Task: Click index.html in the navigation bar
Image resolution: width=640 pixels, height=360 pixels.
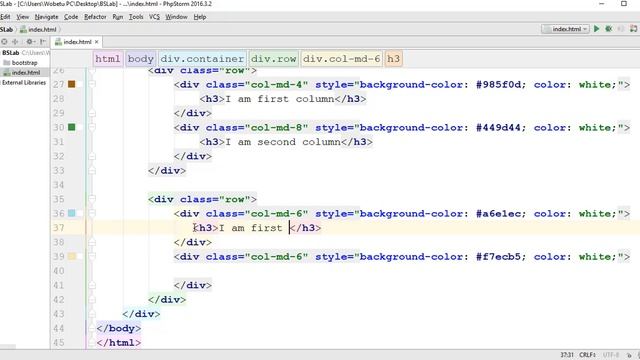Action: [38, 29]
